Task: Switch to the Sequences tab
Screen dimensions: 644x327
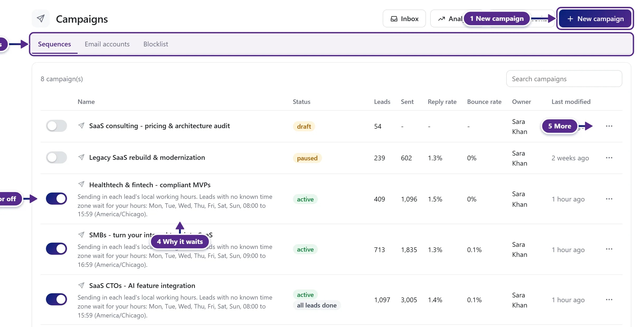Action: point(54,44)
